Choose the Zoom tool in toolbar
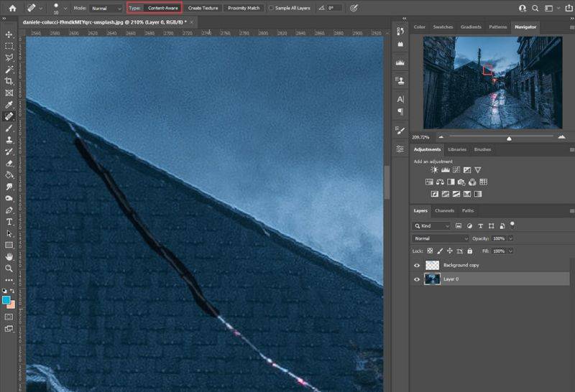The image size is (575, 392). [9, 269]
